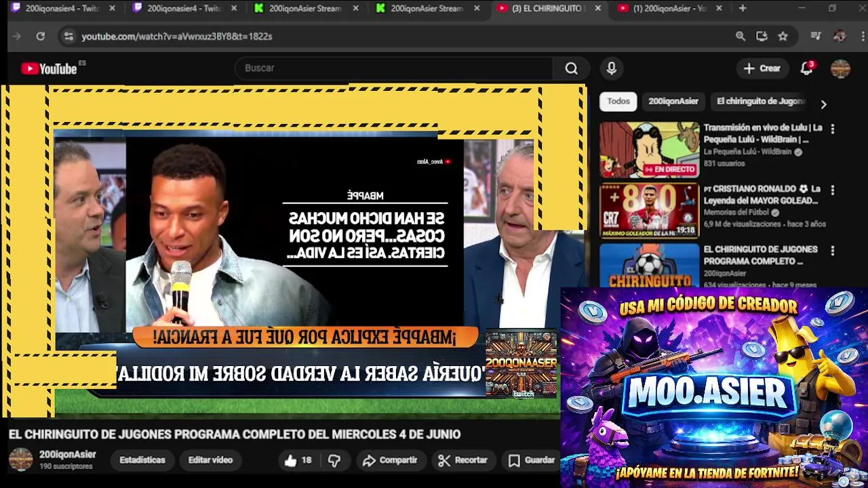Save video with Guardar button
Viewport: 868px width, 488px height.
[532, 460]
